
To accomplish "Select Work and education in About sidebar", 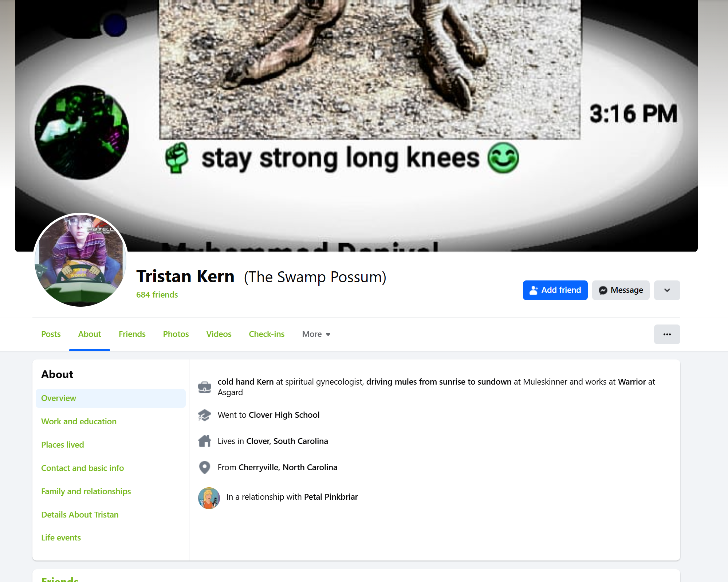I will point(79,421).
